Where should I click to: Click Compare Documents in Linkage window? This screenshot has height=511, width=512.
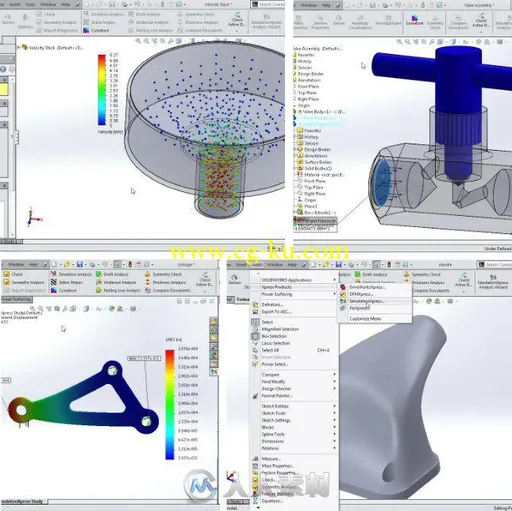[x=167, y=290]
